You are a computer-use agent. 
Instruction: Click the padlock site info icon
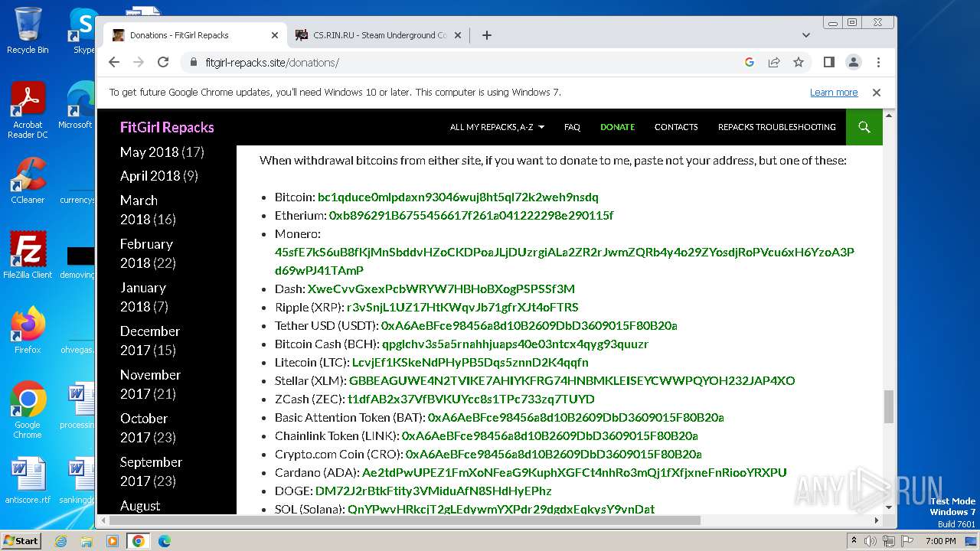point(193,62)
